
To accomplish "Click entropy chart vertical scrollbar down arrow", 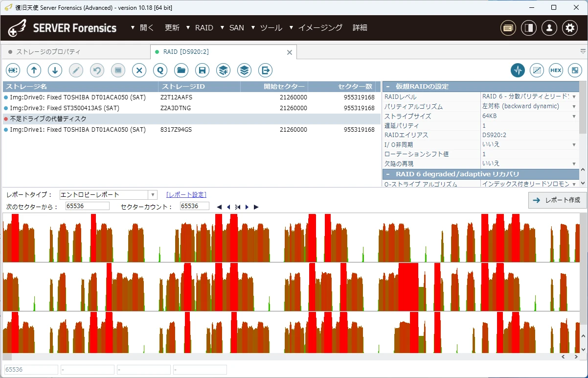I will (583, 349).
